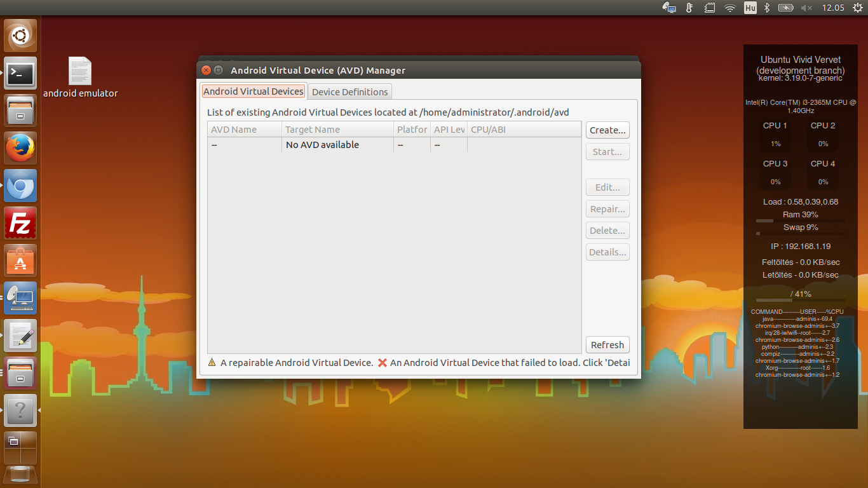This screenshot has height=488, width=868.
Task: Open the Wi-Fi network indicator menu
Action: 730,8
